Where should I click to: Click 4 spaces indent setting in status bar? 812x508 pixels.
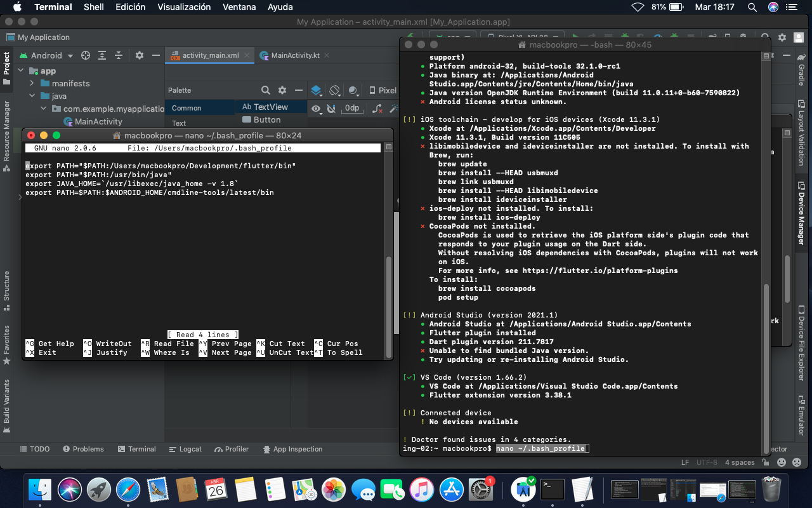click(x=740, y=462)
